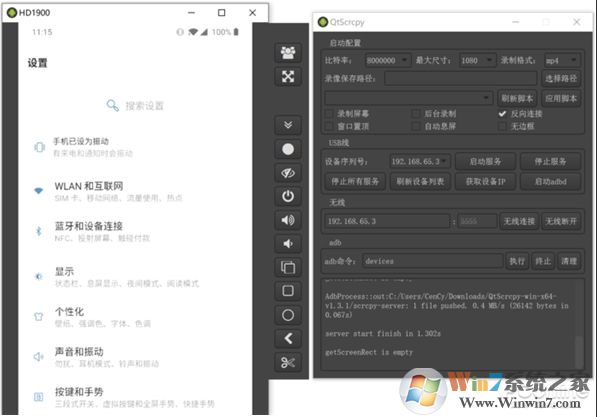The height and width of the screenshot is (417, 597).
Task: Go home with the circle icon
Action: click(x=288, y=315)
